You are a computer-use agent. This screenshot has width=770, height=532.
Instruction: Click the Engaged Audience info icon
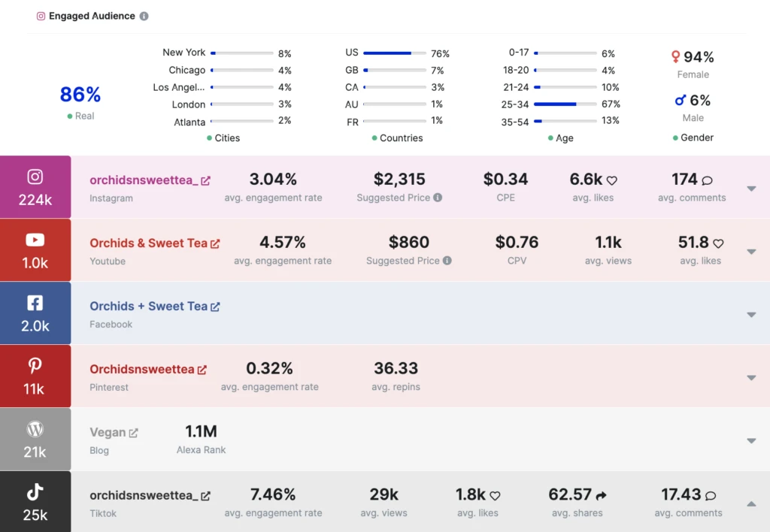(x=144, y=16)
